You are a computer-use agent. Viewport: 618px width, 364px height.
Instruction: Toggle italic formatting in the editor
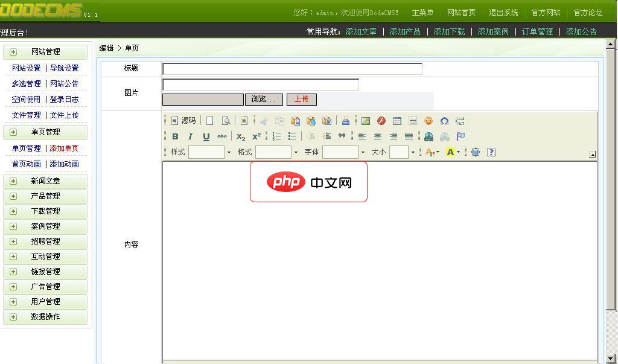point(190,136)
